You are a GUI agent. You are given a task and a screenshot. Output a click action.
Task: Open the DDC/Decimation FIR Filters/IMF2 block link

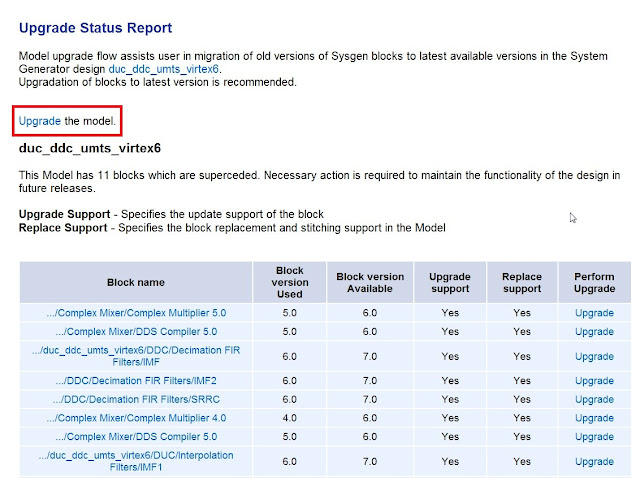pos(136,381)
